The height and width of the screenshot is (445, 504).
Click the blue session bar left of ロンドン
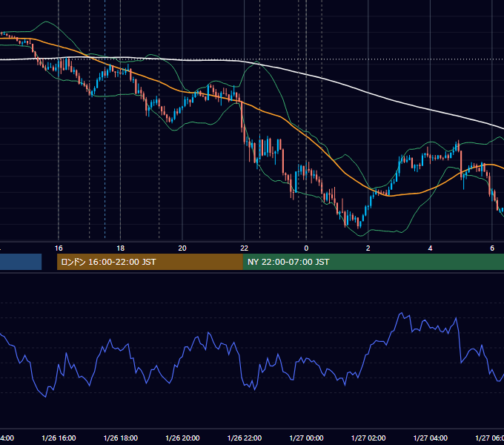(x=21, y=262)
